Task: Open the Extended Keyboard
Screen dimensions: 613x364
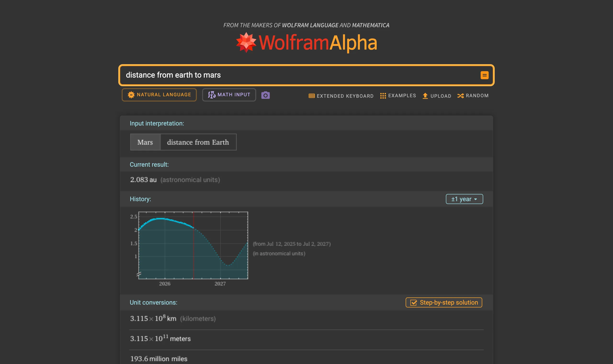Action: (341, 96)
